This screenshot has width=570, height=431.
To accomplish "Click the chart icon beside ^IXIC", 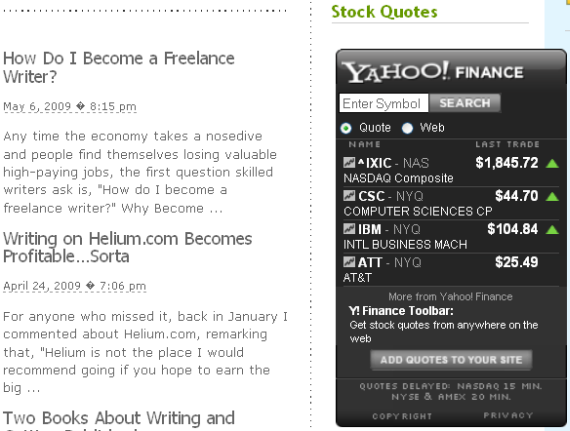I will [x=349, y=162].
